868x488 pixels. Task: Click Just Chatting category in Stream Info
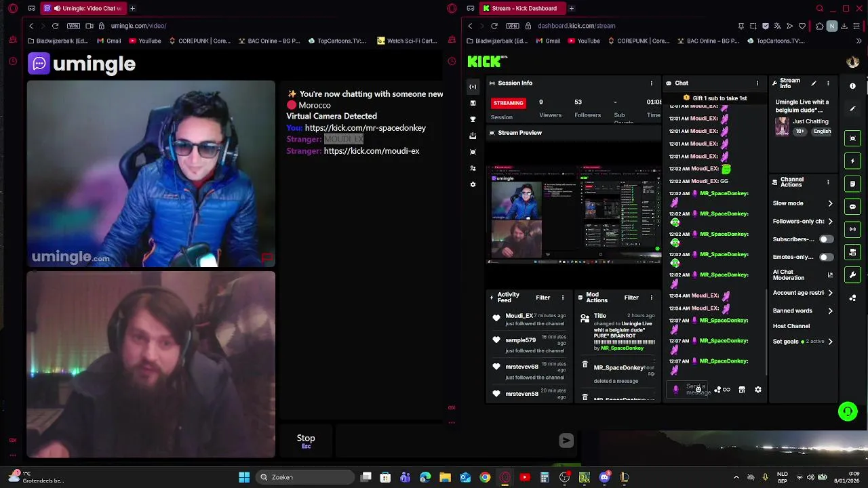click(x=810, y=121)
